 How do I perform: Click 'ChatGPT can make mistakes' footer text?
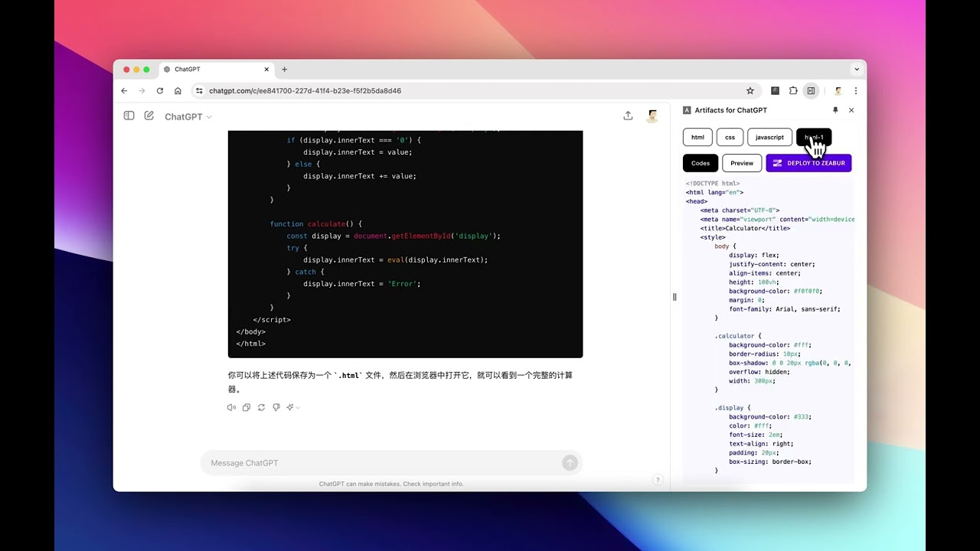coord(391,484)
